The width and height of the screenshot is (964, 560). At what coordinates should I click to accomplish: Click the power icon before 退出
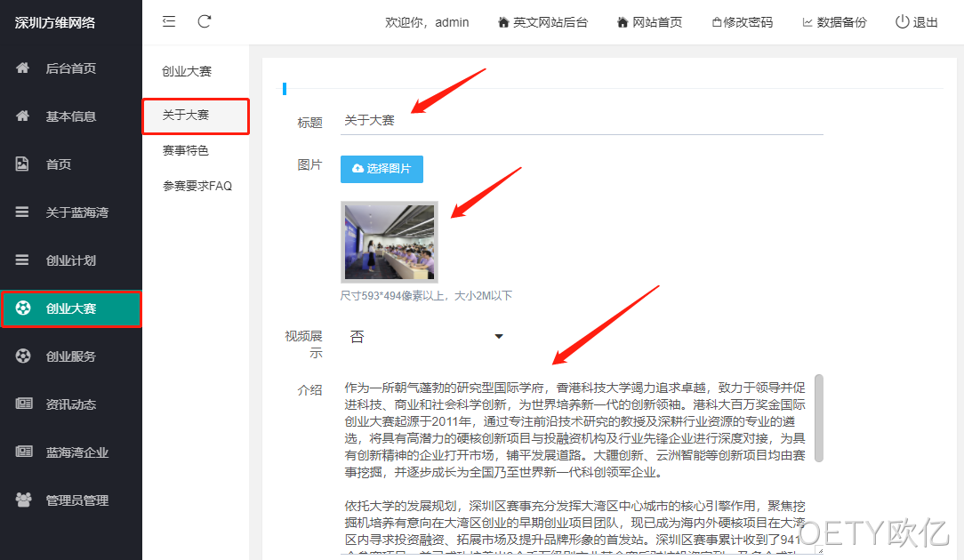902,22
